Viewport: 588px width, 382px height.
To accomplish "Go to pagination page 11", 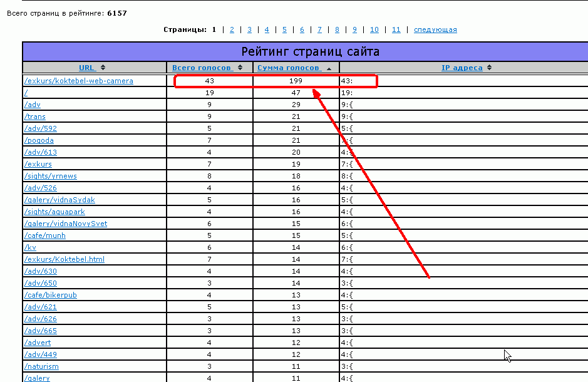I will tap(396, 29).
